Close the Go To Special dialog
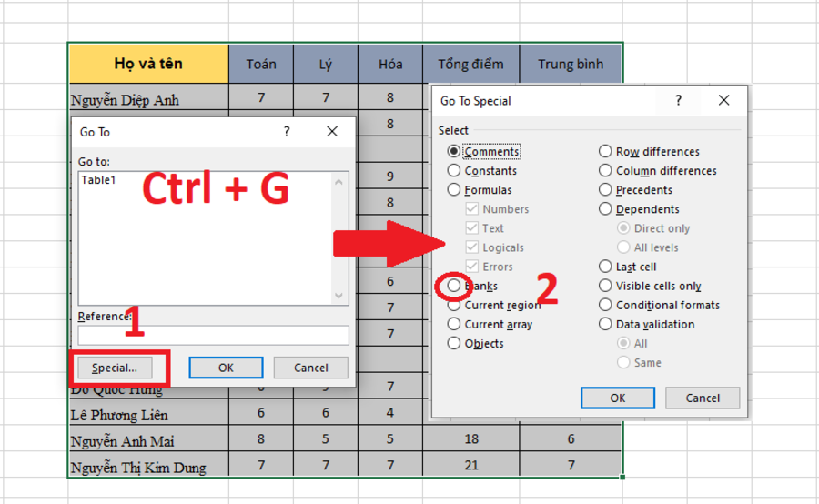The height and width of the screenshot is (504, 819). [723, 100]
